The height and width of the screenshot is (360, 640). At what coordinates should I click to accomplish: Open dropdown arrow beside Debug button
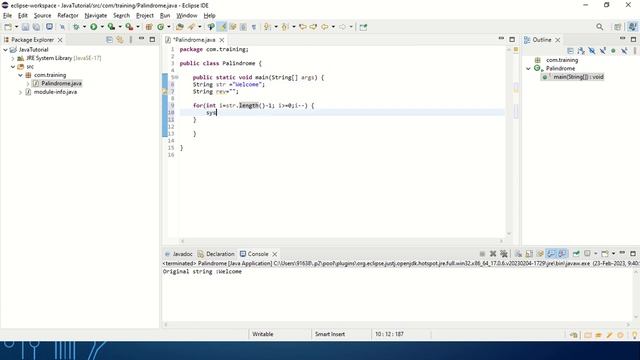[84, 27]
